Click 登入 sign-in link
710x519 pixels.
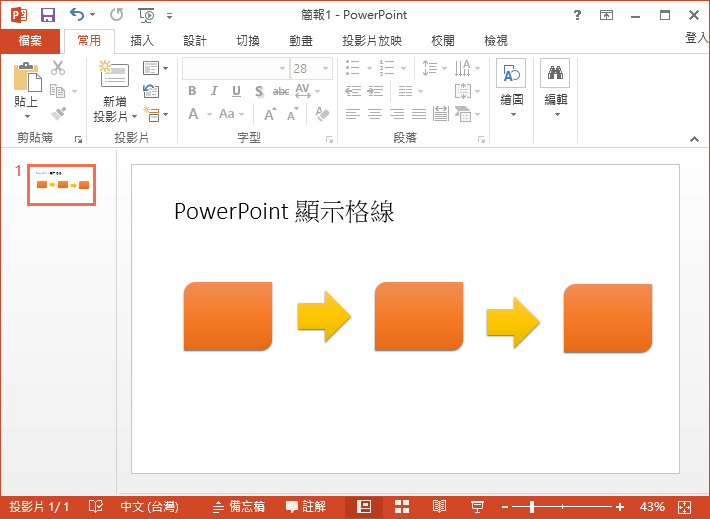[696, 38]
